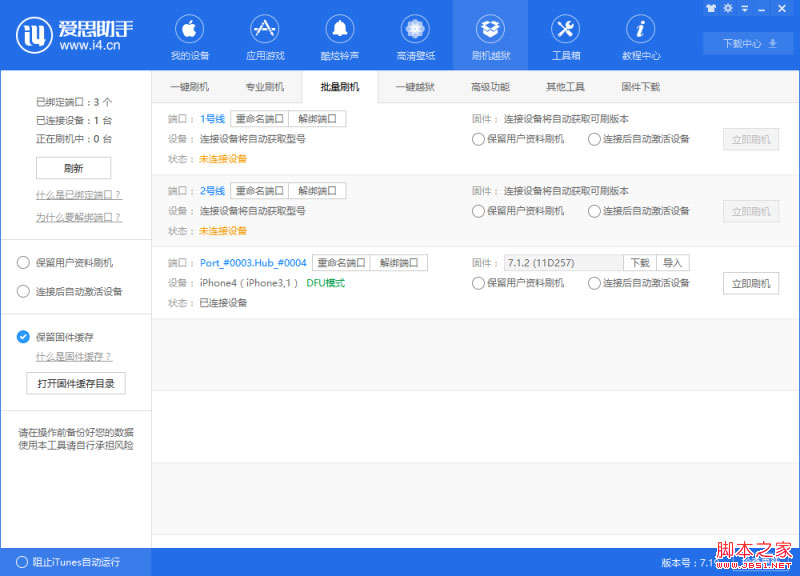800x576 pixels.
Task: Click 未连接设备 status of 2号线
Action: tap(223, 231)
